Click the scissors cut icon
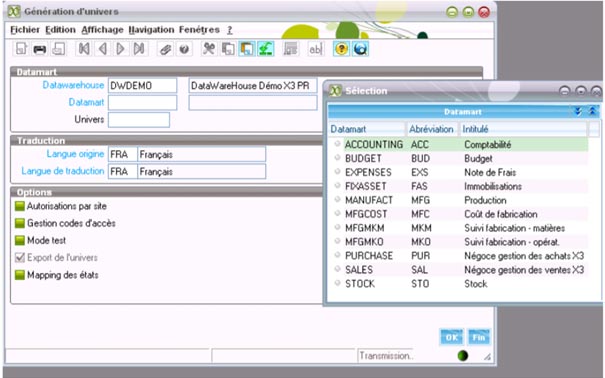Viewport: 605px width, 378px height. [209, 49]
